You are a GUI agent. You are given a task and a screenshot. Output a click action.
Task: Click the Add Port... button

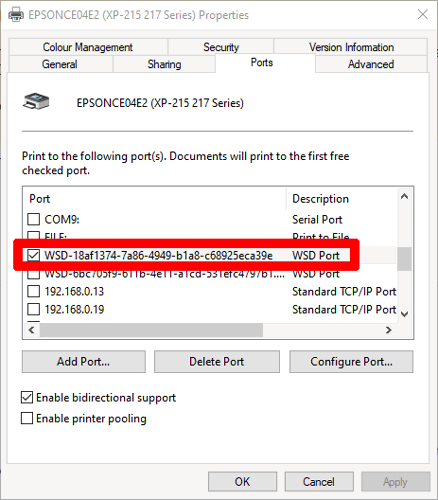pos(84,361)
